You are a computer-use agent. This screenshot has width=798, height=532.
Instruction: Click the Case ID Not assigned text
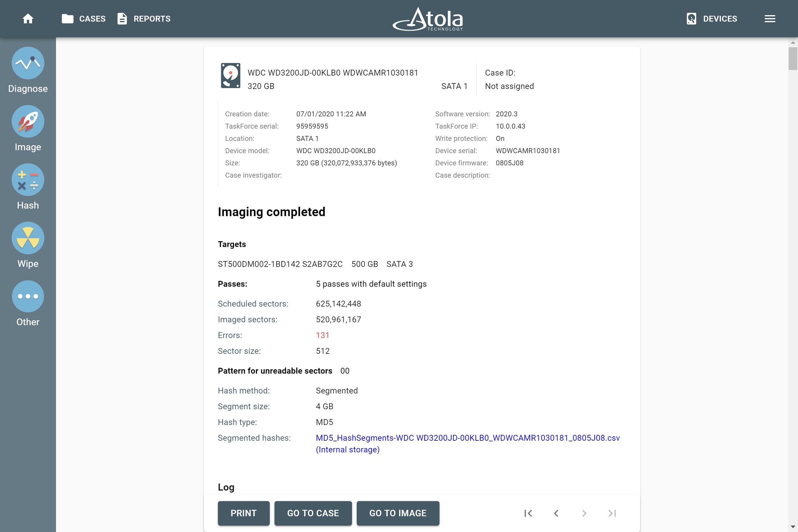click(x=509, y=86)
